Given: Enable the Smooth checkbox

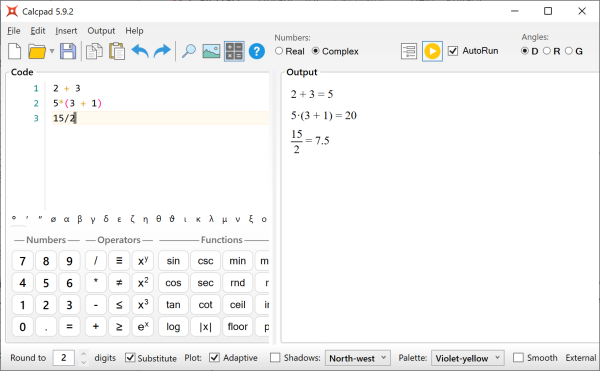Looking at the screenshot, I should pos(518,358).
